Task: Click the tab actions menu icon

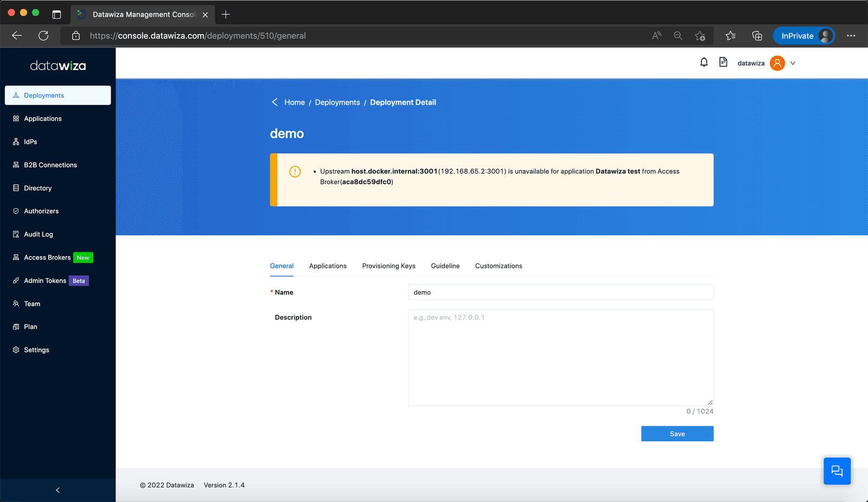Action: pos(56,15)
